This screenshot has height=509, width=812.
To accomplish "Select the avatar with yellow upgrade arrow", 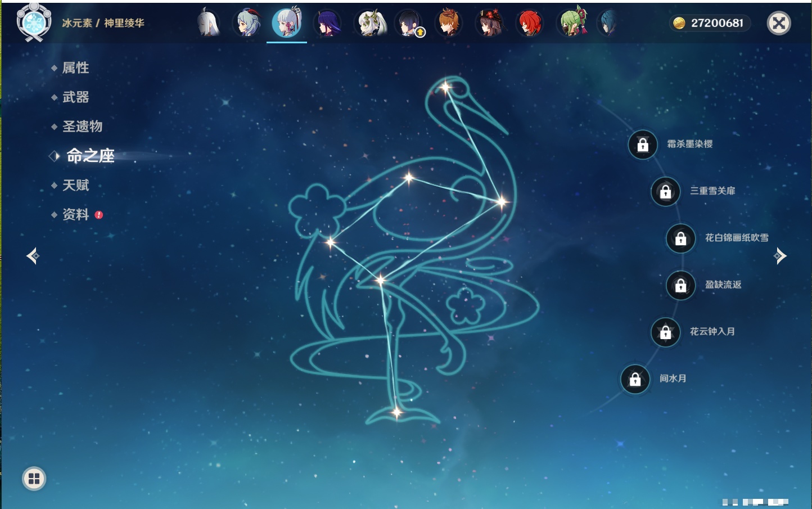I will (x=409, y=24).
